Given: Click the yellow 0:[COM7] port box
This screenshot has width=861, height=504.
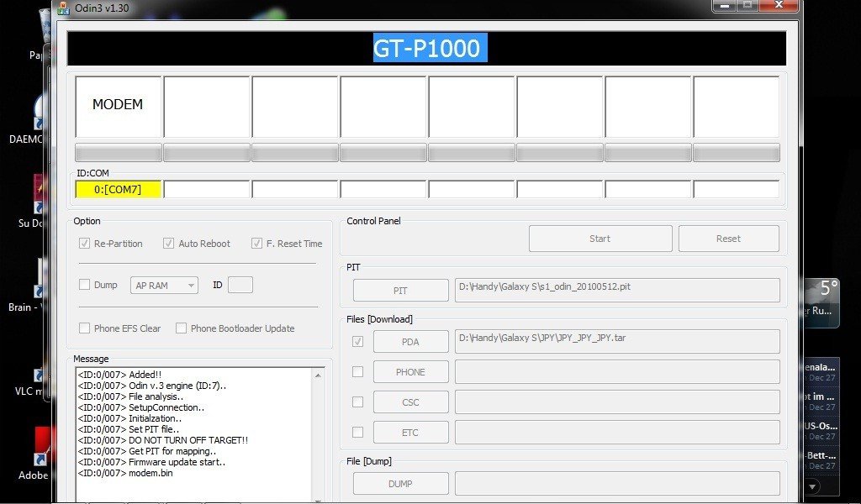Looking at the screenshot, I should [x=118, y=189].
